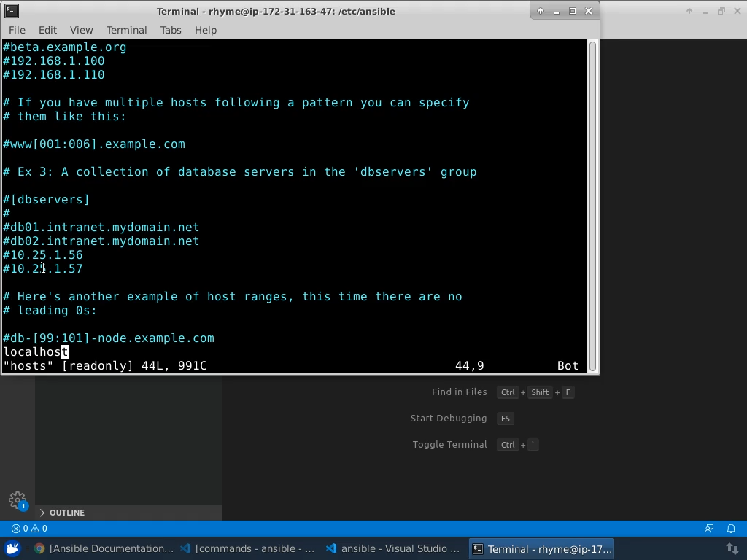Open the Help menu in Terminal

(205, 30)
